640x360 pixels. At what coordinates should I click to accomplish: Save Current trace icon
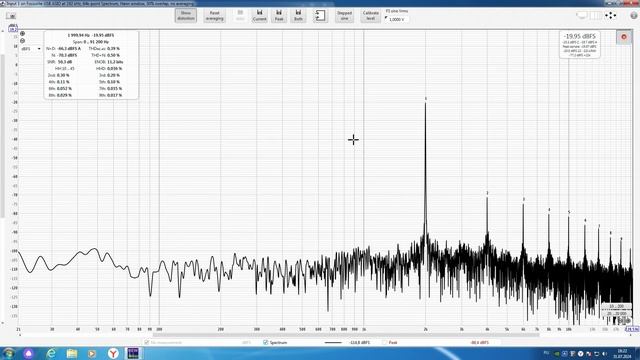click(x=260, y=16)
